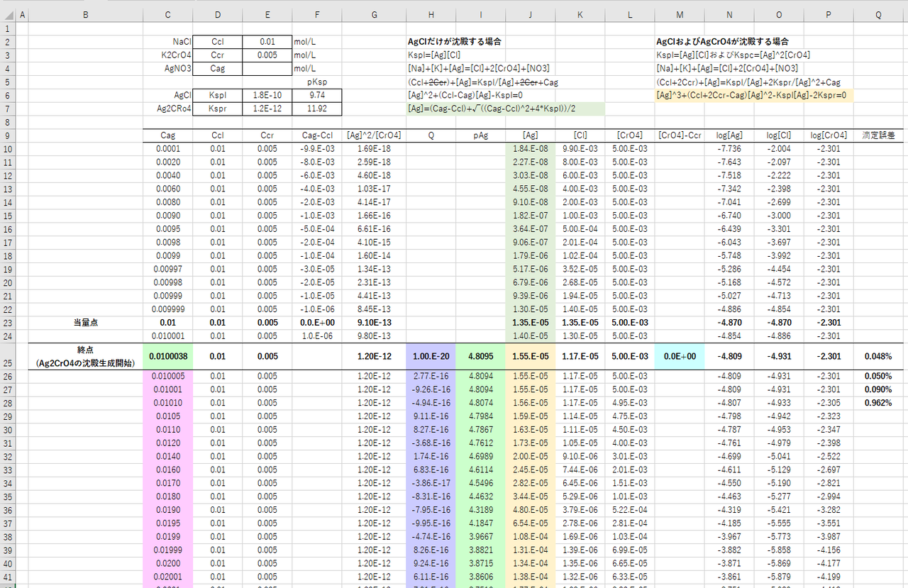The height and width of the screenshot is (588, 908).
Task: Select the NaCl concentration cell 0.01
Action: coord(267,42)
